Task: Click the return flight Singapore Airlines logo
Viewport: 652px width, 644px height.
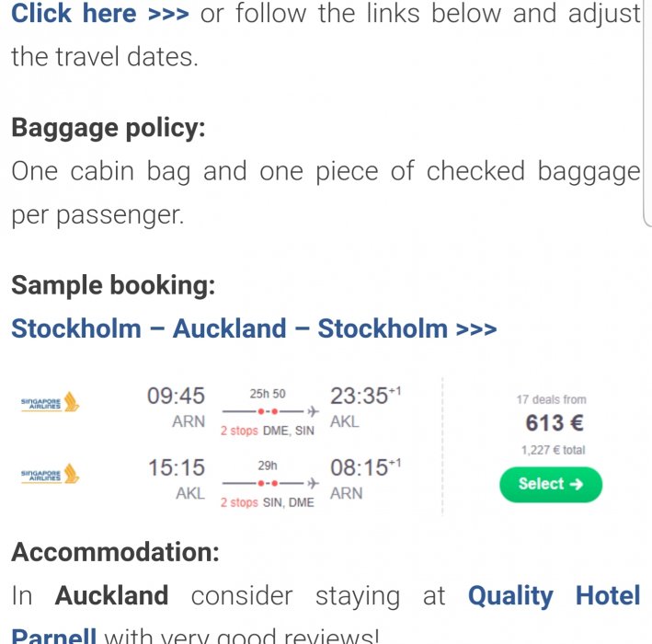Action: point(51,475)
